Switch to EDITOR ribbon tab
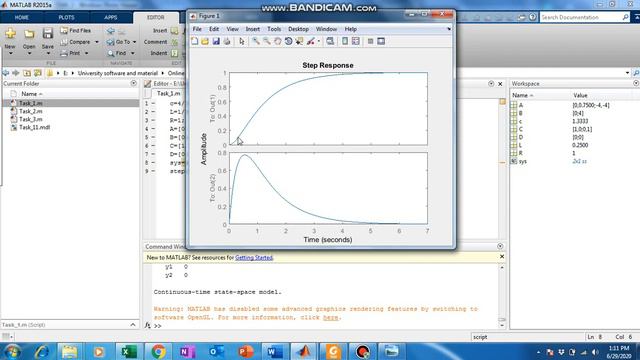The width and height of the screenshot is (640, 360). click(156, 18)
